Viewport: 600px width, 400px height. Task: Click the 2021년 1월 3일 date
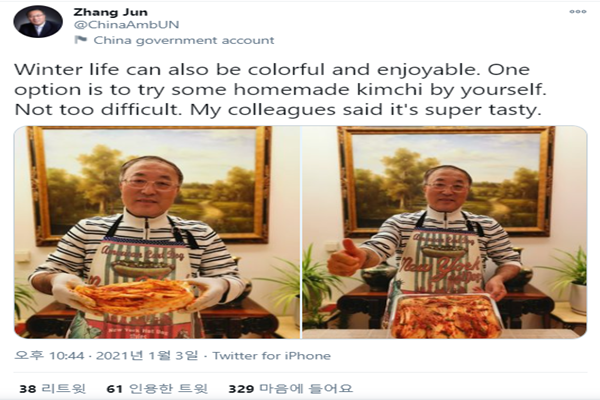click(x=147, y=356)
